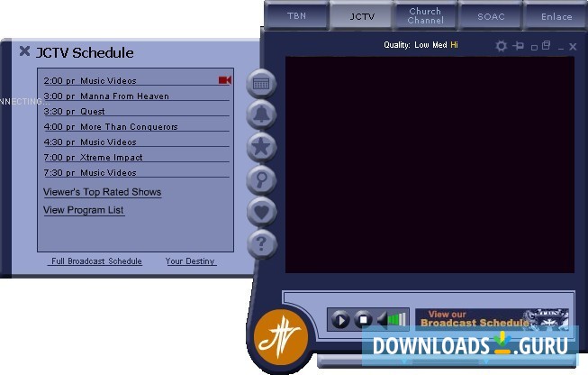Click the red camera icon beside Music Videos
Screen dimensions: 588x375
coord(225,80)
